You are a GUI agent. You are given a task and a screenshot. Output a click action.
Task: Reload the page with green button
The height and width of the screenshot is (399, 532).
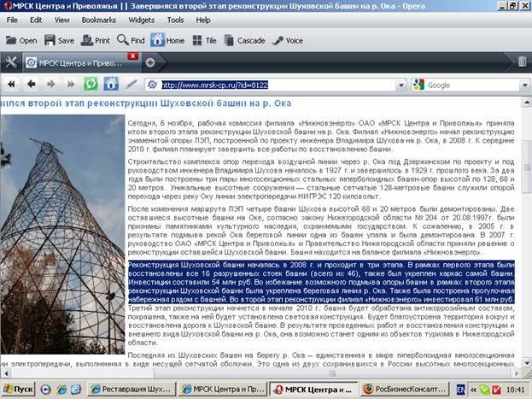pos(91,84)
